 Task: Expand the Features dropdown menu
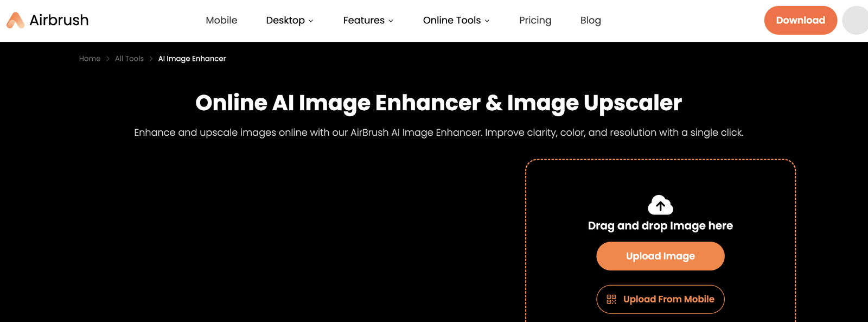[368, 20]
